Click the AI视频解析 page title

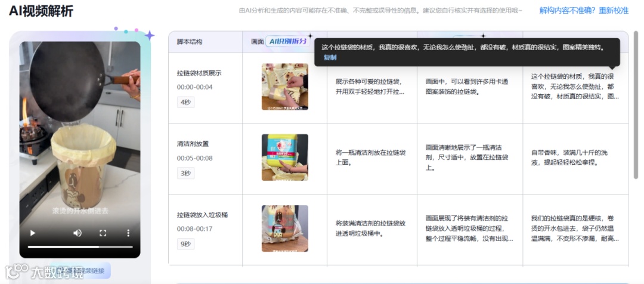(41, 11)
